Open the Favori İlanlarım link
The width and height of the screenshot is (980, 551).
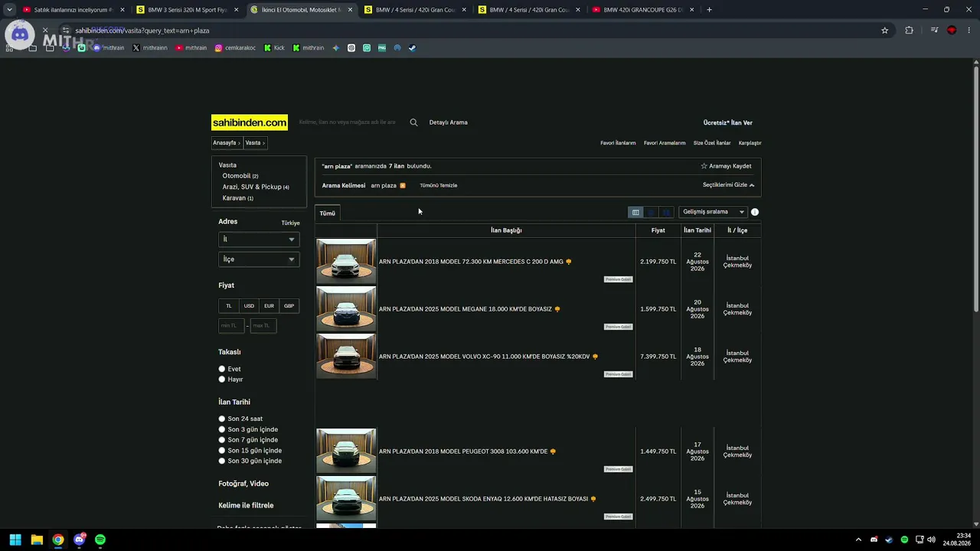click(x=618, y=143)
